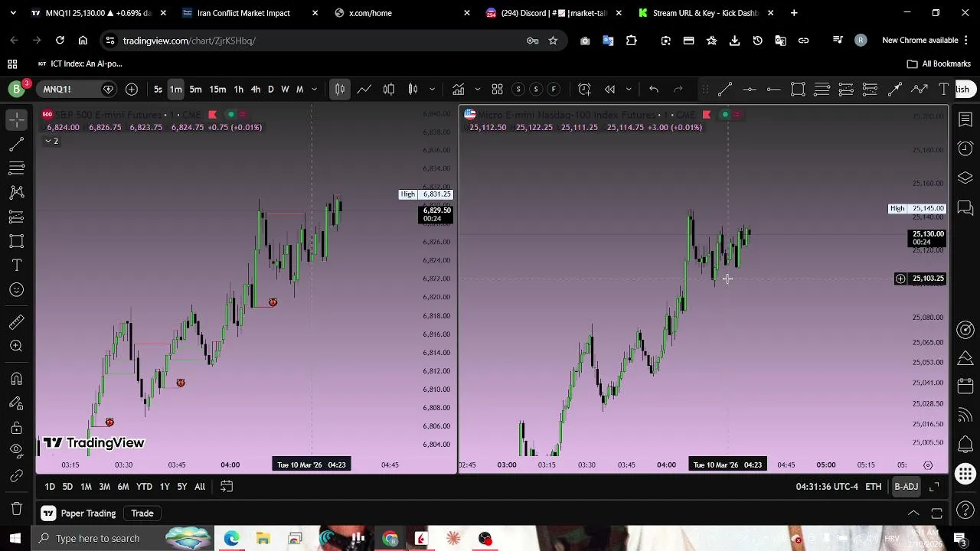Screen dimensions: 980x551
Task: Expand the timeframe interval dropdown
Action: pos(314,90)
